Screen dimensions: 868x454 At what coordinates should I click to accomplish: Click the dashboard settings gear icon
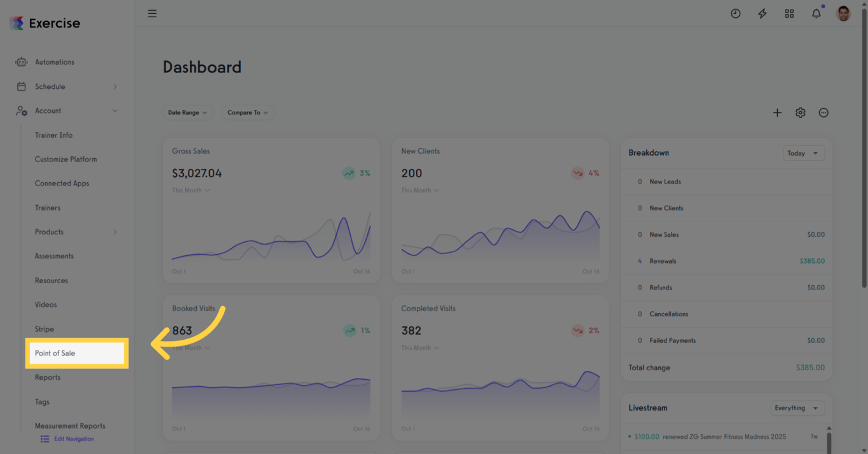pos(800,112)
